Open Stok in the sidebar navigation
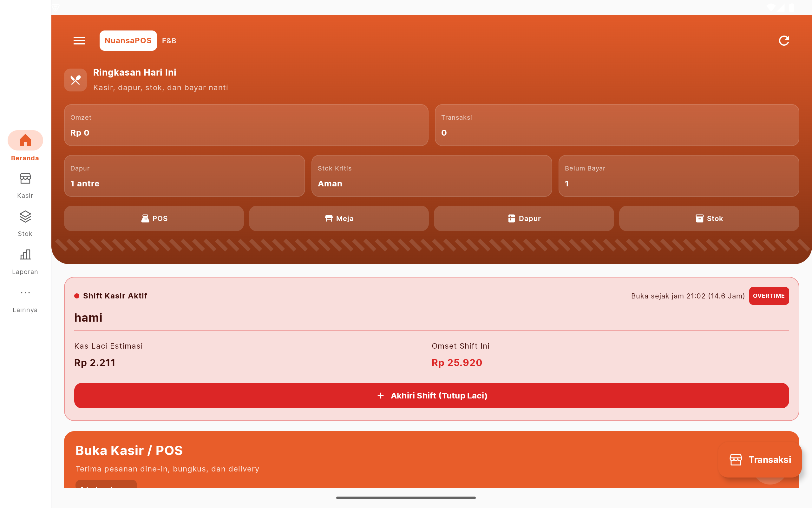The image size is (812, 508). click(x=25, y=224)
